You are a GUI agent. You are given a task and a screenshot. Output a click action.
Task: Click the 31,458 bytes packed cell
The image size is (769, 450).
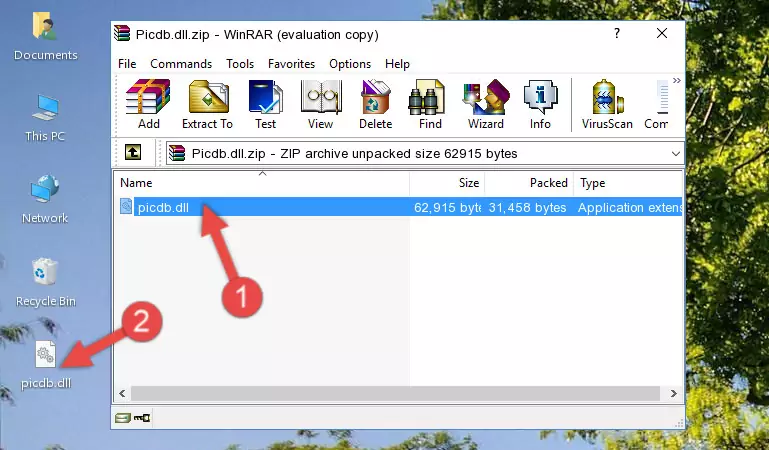coord(527,207)
